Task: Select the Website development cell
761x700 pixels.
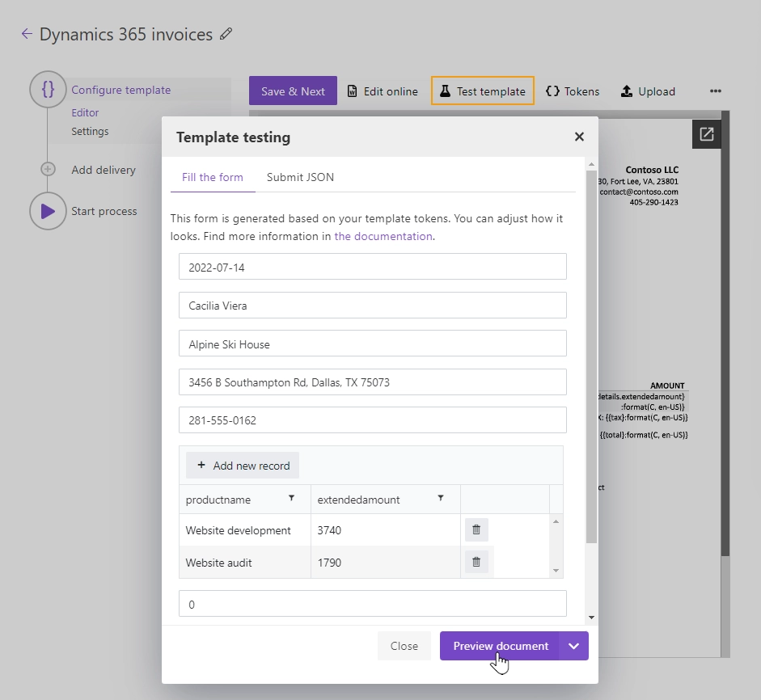Action: click(x=245, y=530)
